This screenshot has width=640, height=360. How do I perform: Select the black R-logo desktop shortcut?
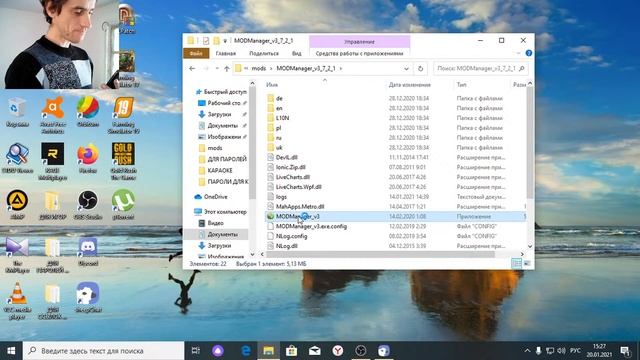click(x=53, y=161)
